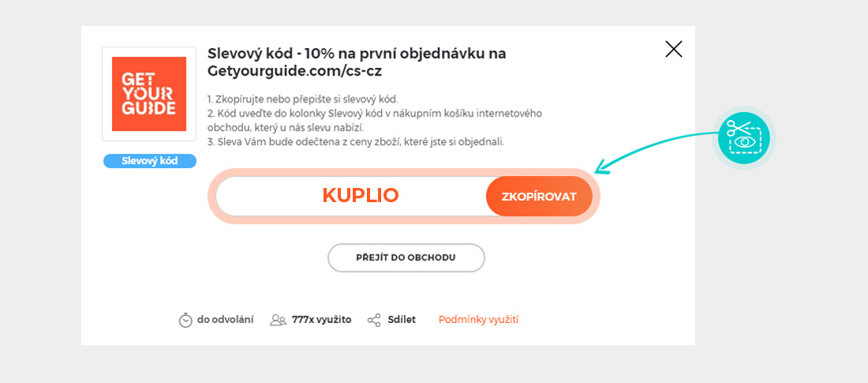The width and height of the screenshot is (868, 383).
Task: Click the teal scissors coupon icon
Action: [x=743, y=137]
